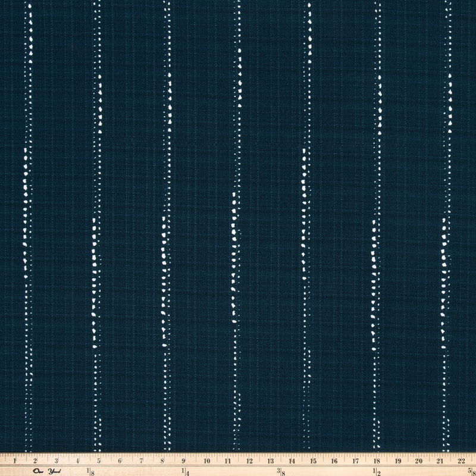The image size is (476, 476).
Task: Click the number 3 on the ruler
Action: (56, 461)
